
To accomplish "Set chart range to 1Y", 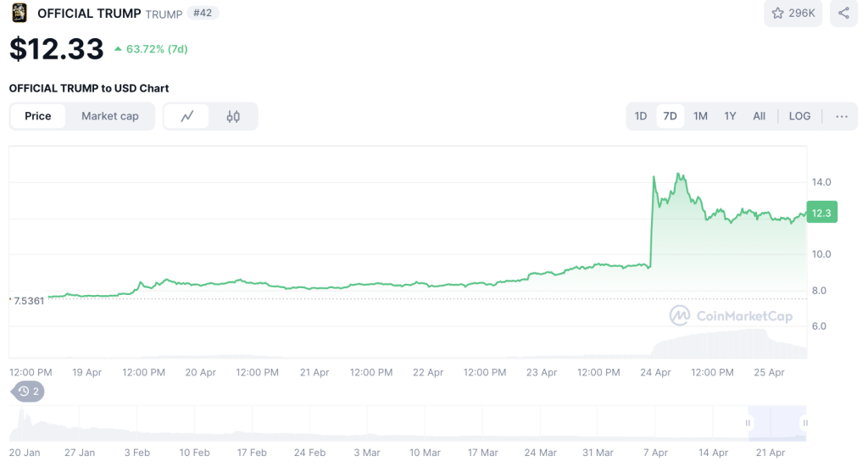I will click(x=730, y=116).
